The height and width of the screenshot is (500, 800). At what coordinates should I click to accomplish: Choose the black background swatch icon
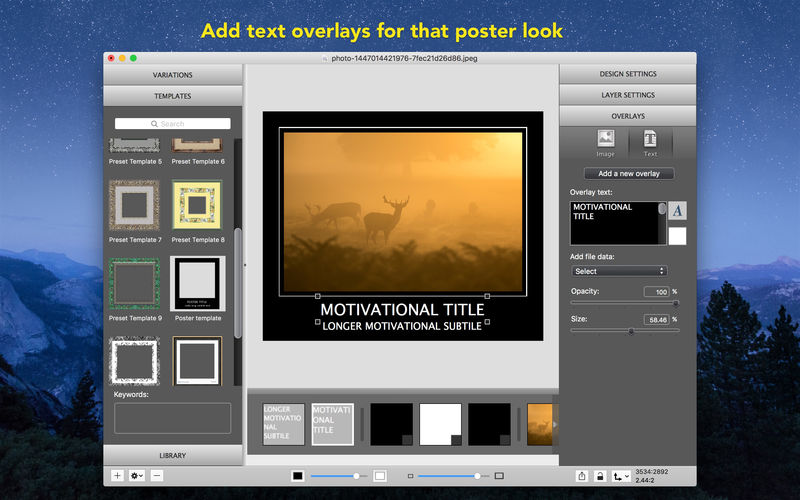297,476
